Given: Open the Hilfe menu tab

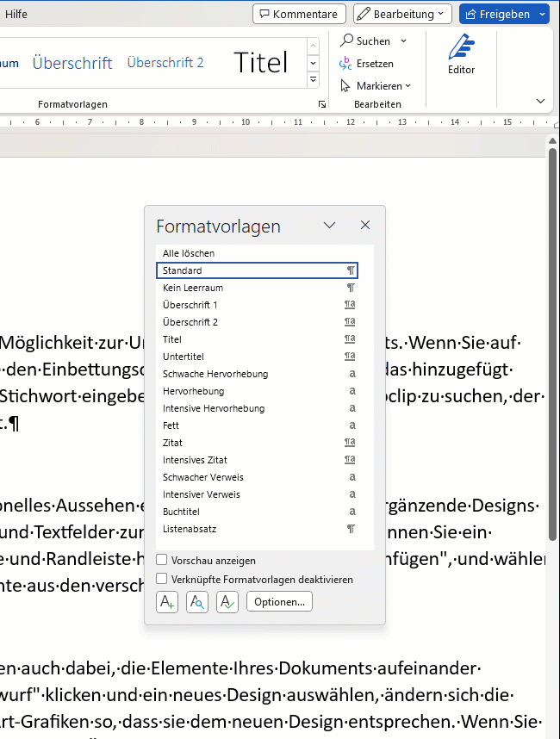Looking at the screenshot, I should pyautogui.click(x=16, y=14).
